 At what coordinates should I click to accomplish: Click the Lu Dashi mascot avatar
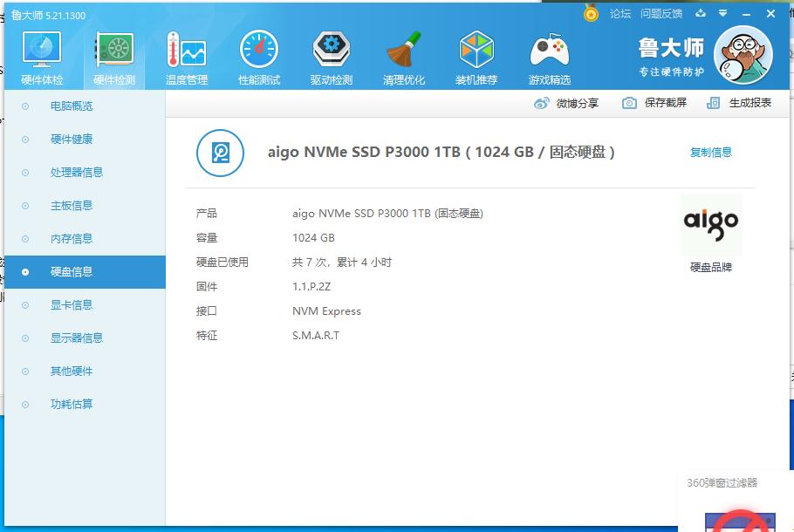[x=743, y=54]
